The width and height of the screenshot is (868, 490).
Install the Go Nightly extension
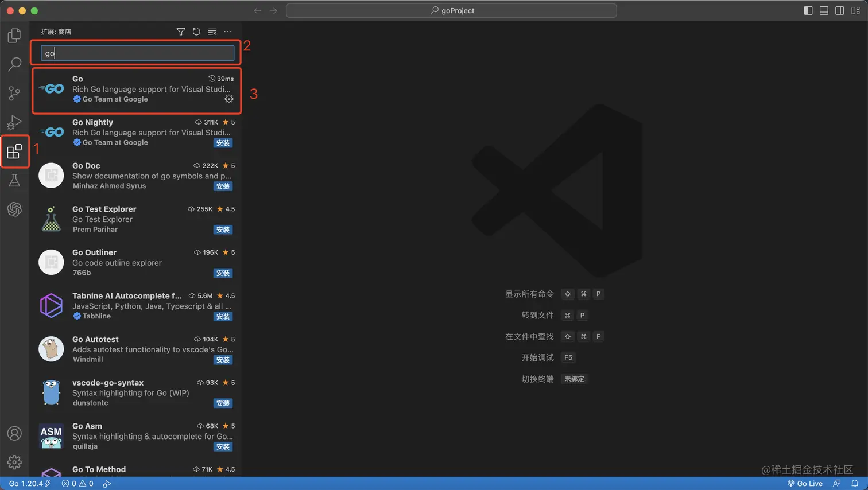click(x=223, y=143)
